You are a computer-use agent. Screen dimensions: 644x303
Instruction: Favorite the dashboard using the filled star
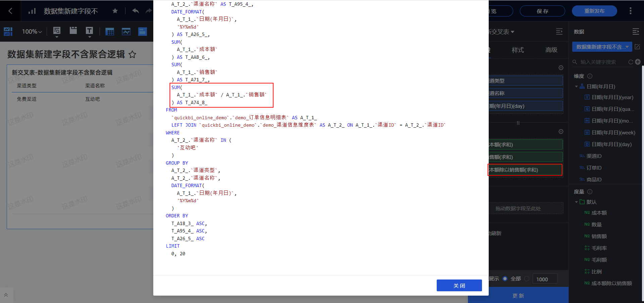click(115, 11)
